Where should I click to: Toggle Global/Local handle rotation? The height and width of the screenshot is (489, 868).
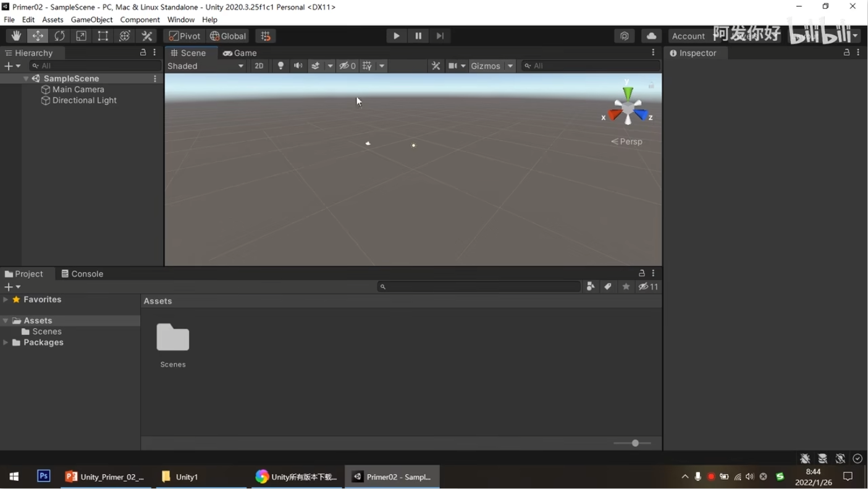(228, 36)
